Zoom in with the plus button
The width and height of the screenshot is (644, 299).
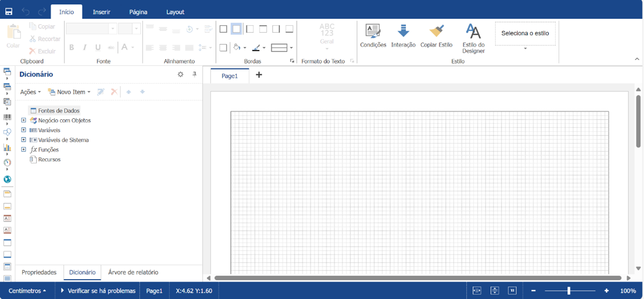(606, 291)
